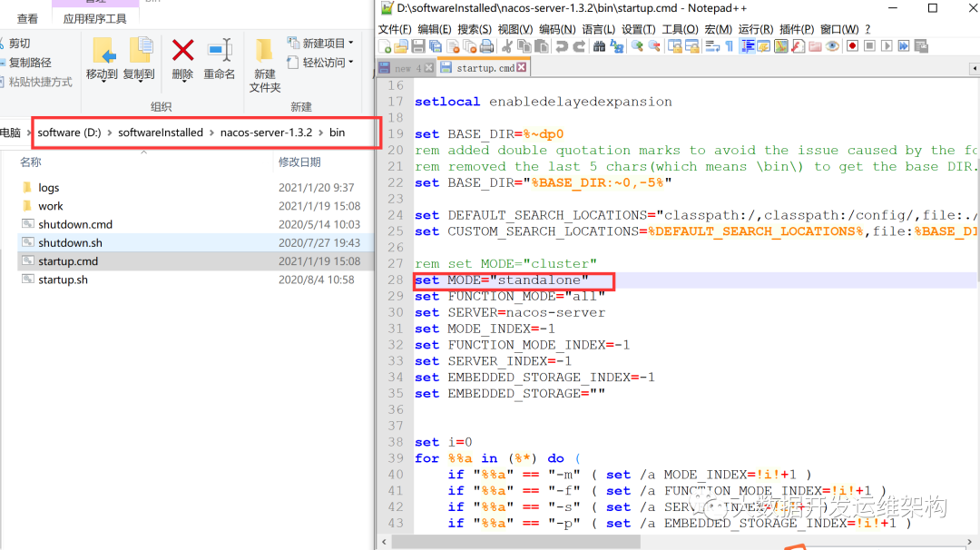Viewport: 980px width, 550px height.
Task: Click Zoom In magnifier icon
Action: click(x=637, y=46)
